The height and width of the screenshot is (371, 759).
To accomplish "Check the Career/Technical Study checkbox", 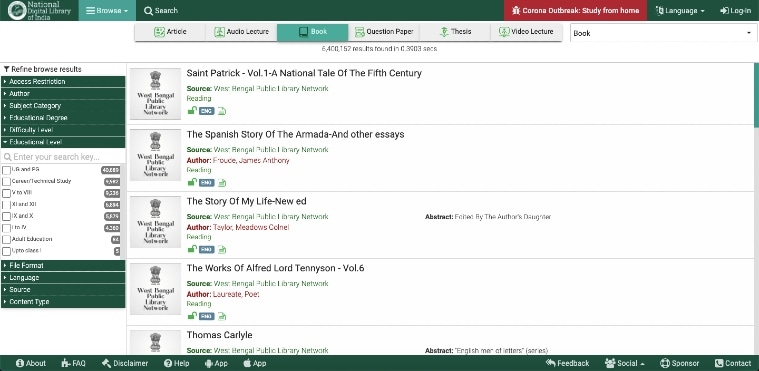I will (x=6, y=182).
